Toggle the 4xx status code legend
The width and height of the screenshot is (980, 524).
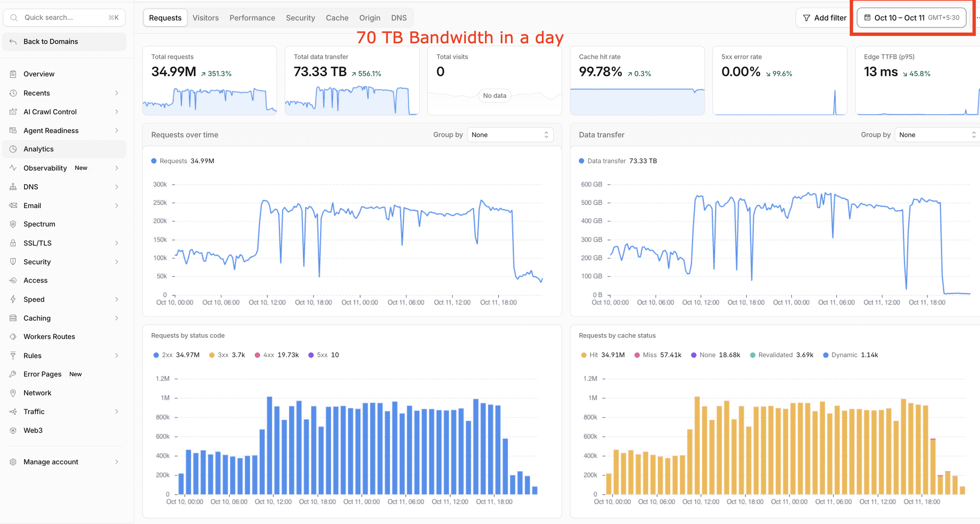pyautogui.click(x=277, y=355)
